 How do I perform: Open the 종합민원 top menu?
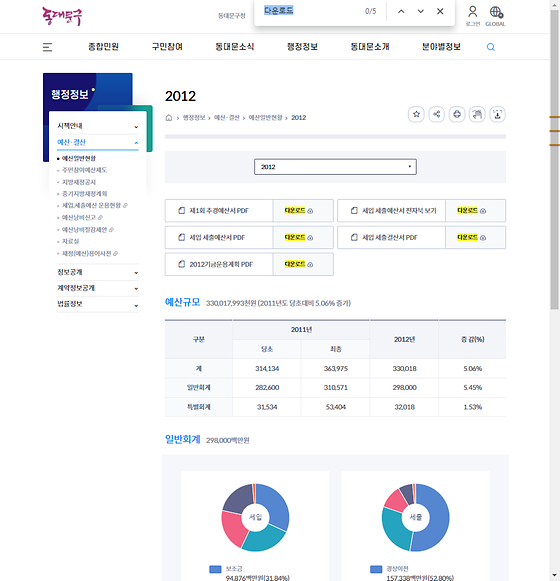pos(103,47)
